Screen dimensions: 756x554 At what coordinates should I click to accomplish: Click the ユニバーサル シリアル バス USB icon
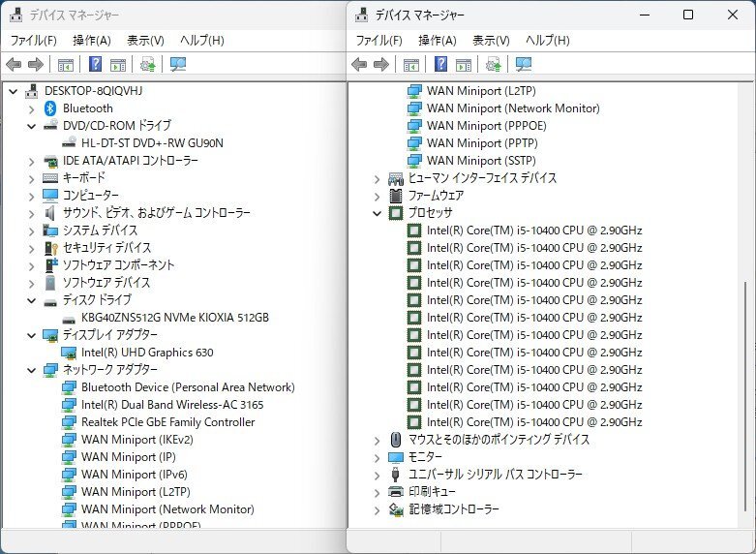tap(395, 475)
